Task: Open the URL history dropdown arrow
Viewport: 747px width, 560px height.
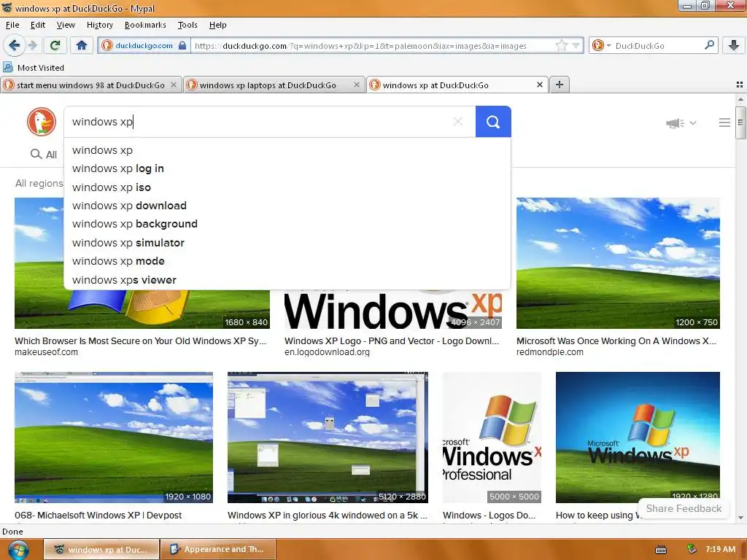Action: [576, 46]
